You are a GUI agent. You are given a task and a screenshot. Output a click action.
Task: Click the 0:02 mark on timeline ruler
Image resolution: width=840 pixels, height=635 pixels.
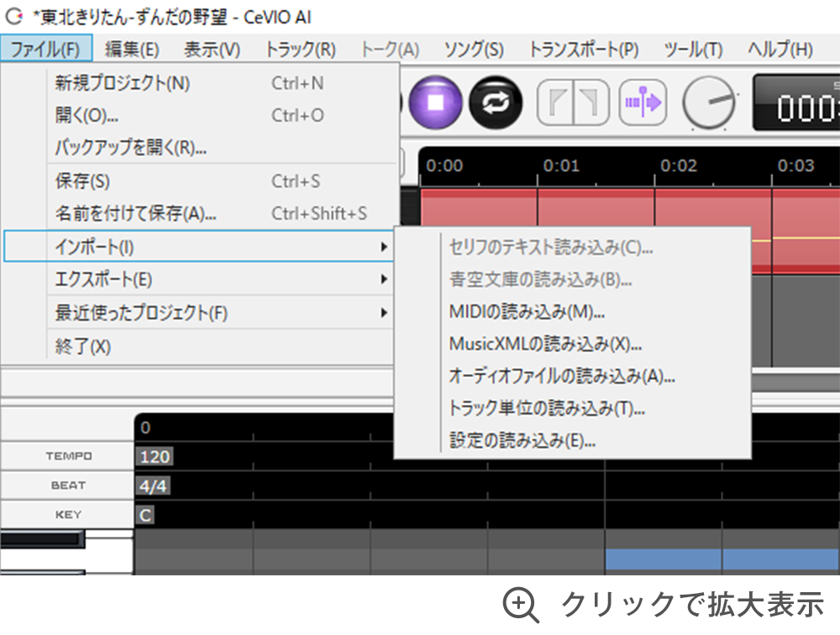tap(679, 165)
